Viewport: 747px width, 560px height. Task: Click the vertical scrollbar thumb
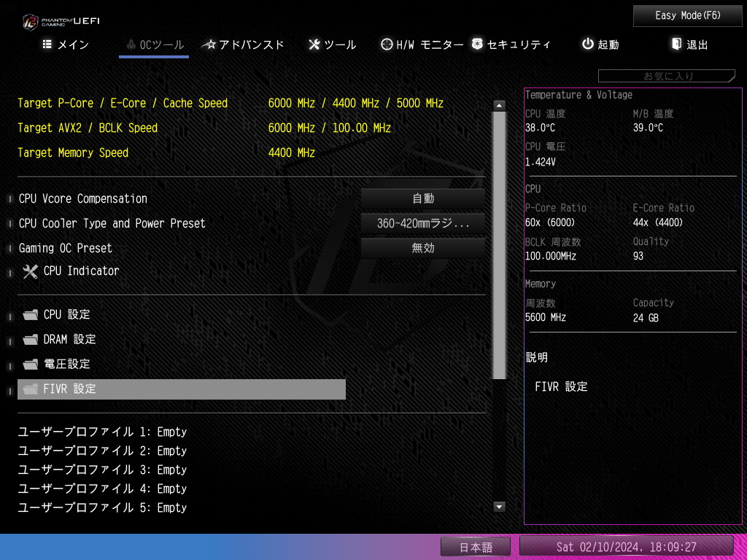tap(499, 245)
